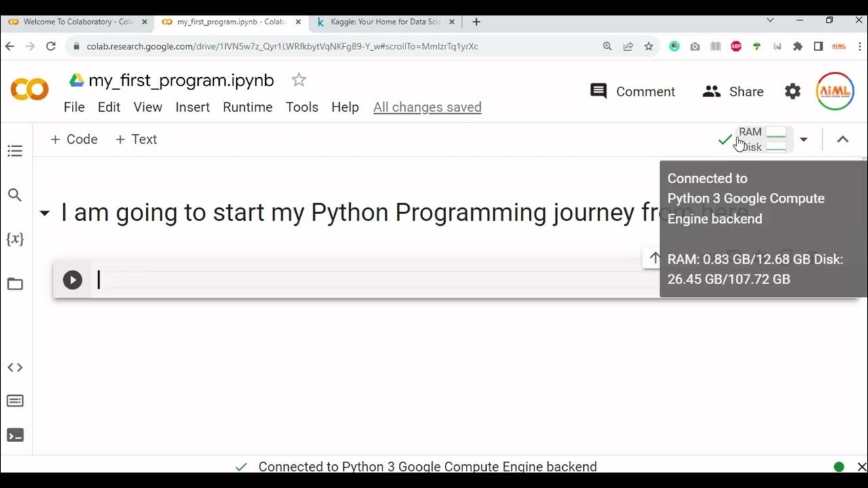This screenshot has height=488, width=868.
Task: Close the Welcome To Colaboratory tab
Action: click(144, 22)
